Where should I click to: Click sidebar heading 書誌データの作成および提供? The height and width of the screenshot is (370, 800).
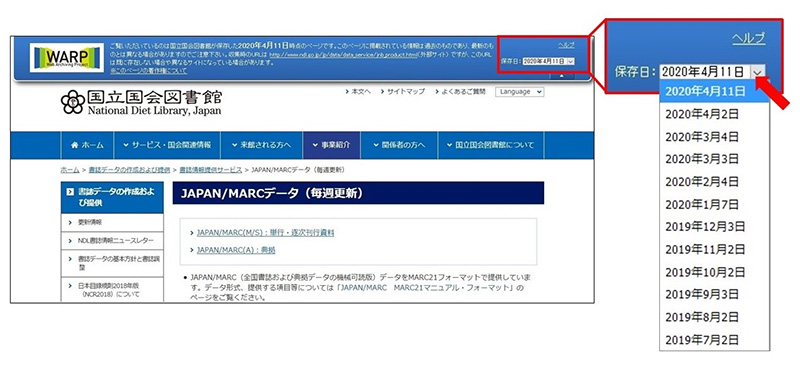click(x=112, y=198)
